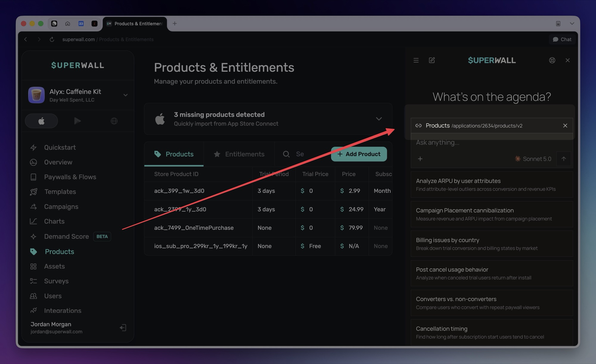Open the chat panel hamburger menu
Viewport: 596px width, 364px height.
(x=416, y=60)
